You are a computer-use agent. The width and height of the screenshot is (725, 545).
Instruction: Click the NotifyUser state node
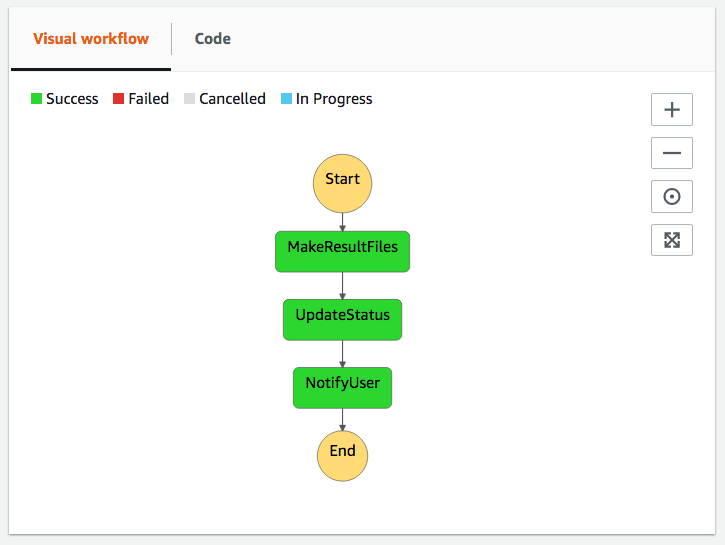coord(342,387)
